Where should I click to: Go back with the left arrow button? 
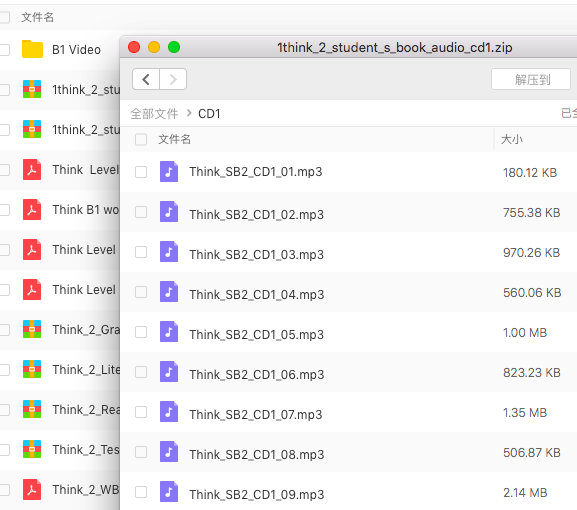tap(146, 79)
